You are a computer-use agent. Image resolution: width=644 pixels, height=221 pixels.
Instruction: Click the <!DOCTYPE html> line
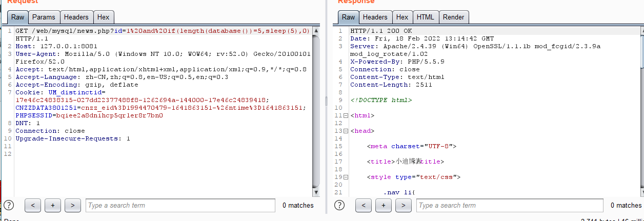click(381, 100)
